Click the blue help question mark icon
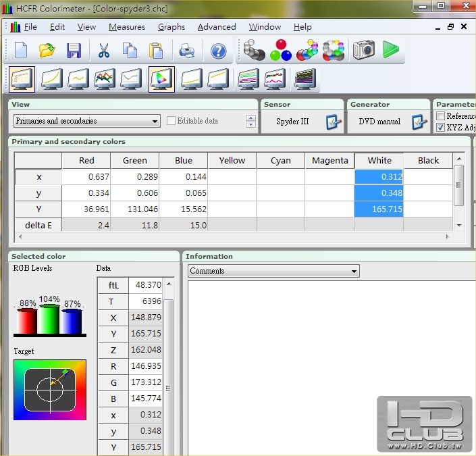 218,51
